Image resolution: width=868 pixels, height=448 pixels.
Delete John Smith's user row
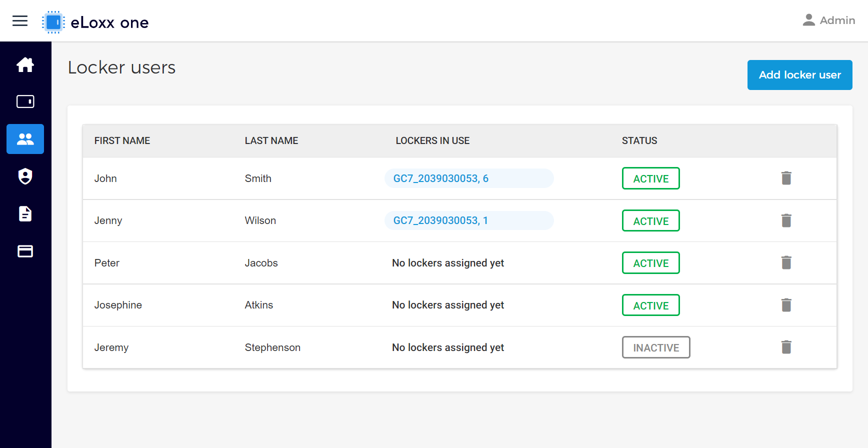(x=786, y=178)
